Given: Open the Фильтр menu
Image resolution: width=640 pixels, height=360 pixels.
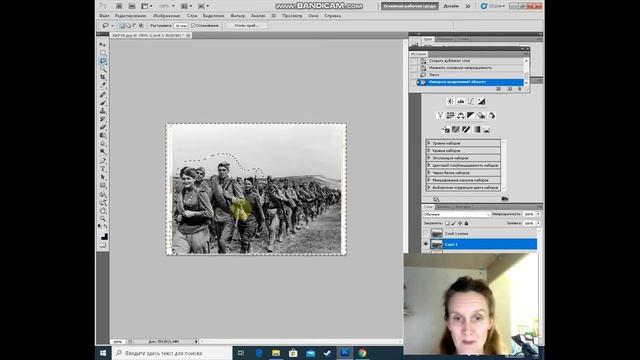Looking at the screenshot, I should (238, 16).
